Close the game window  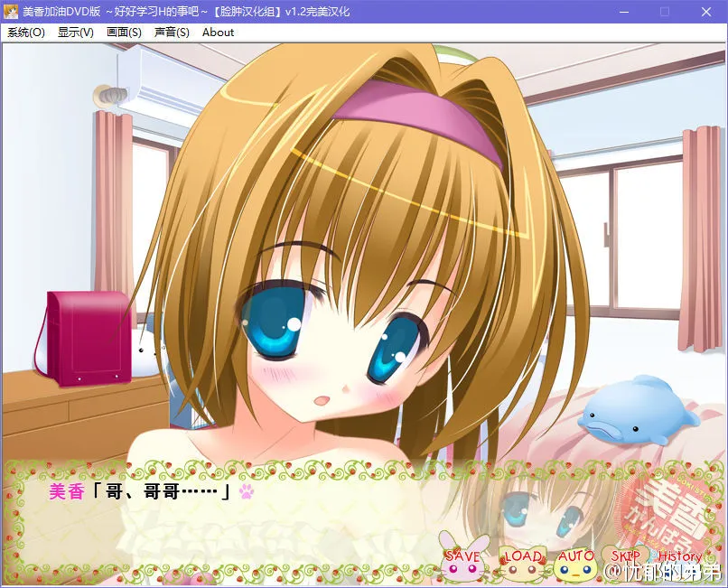[x=706, y=12]
